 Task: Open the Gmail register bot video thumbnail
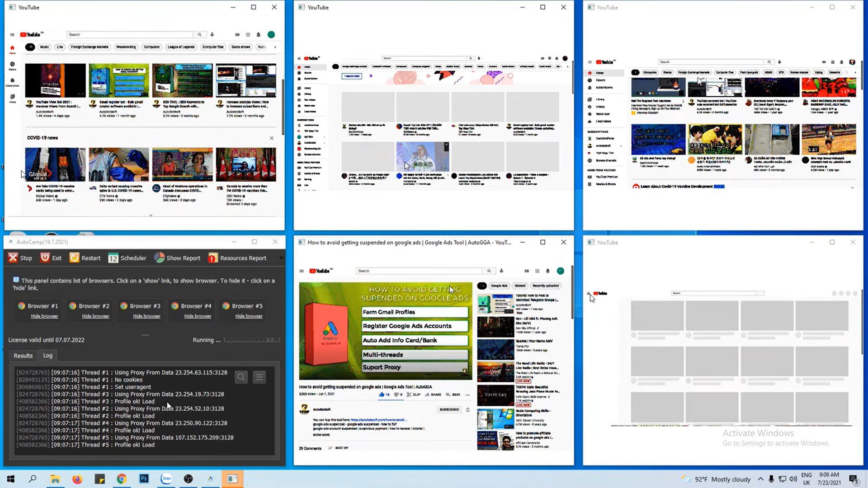118,80
